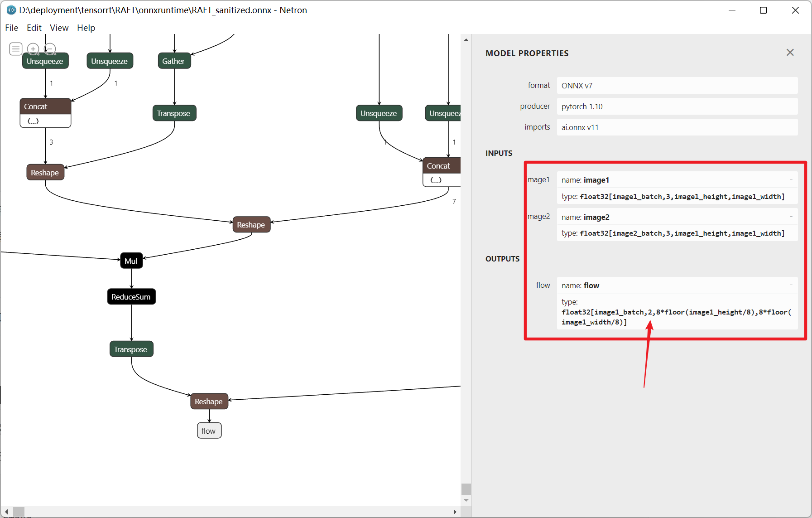812x518 pixels.
Task: Click the INPUTS section heading
Action: (x=499, y=153)
